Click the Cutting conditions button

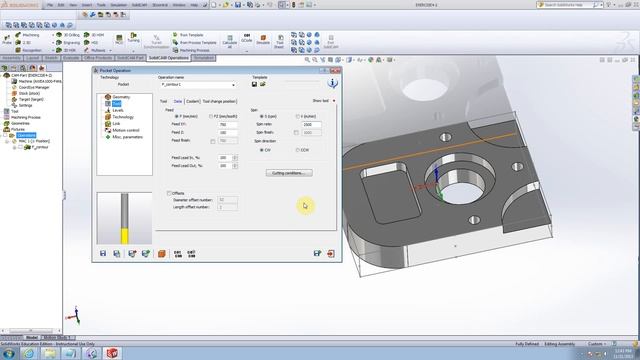pos(289,173)
